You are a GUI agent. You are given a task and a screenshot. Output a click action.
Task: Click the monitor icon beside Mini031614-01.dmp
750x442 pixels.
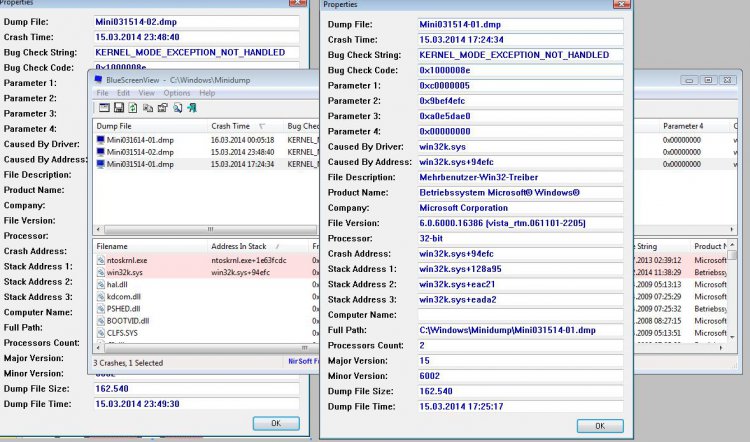[100, 140]
